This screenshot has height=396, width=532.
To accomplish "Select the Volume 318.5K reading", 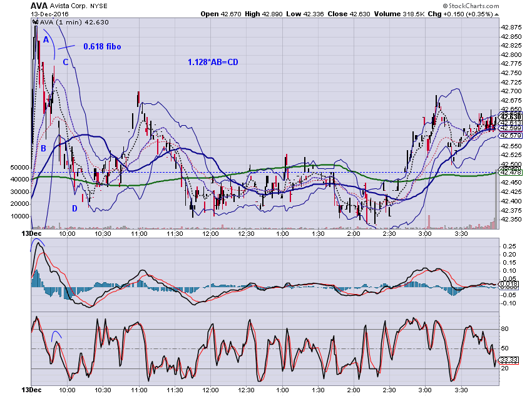I will 399,14.
